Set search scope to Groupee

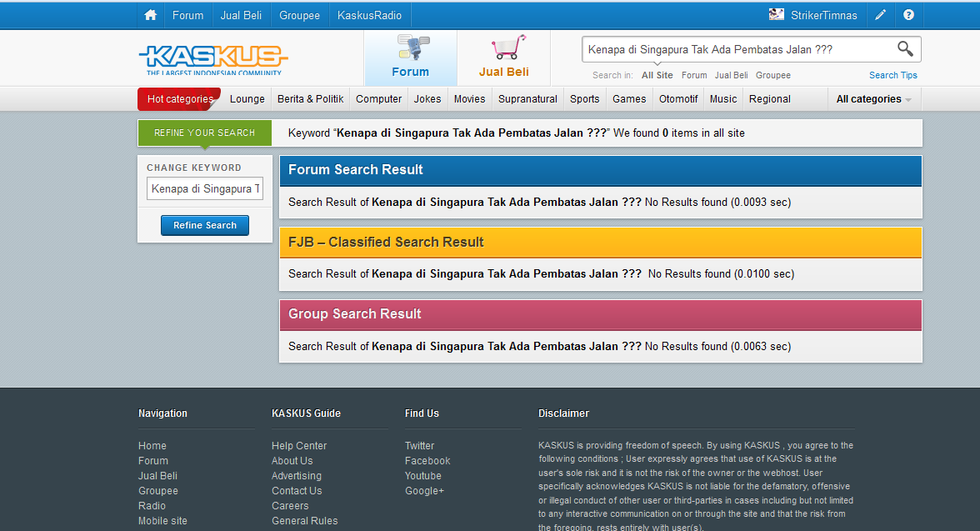point(773,75)
